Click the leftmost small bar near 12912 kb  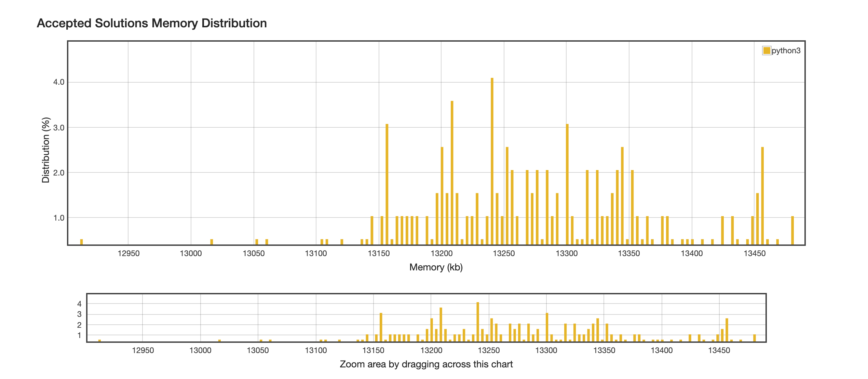click(81, 242)
